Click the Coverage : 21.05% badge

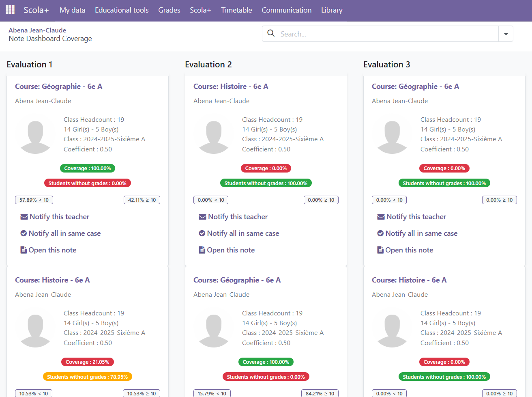click(88, 362)
